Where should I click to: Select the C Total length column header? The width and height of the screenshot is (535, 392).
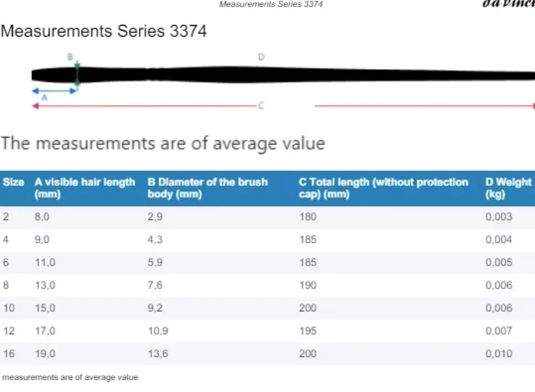383,188
